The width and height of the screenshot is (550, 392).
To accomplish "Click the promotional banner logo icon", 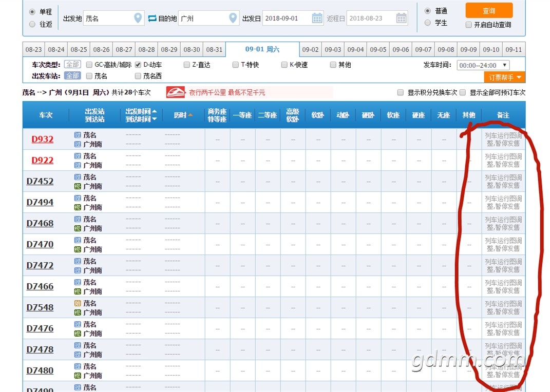I will click(x=176, y=92).
